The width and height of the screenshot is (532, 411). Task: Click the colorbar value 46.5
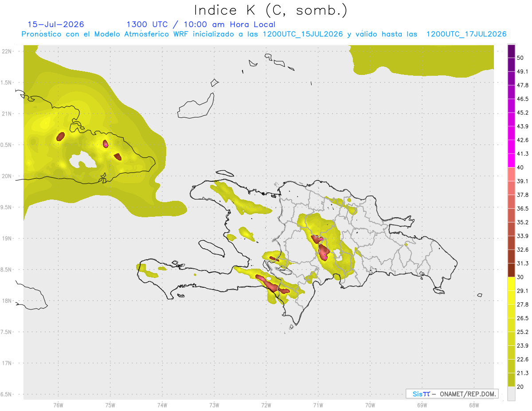pos(523,99)
